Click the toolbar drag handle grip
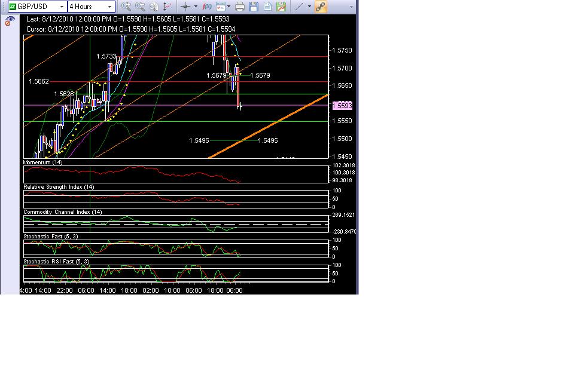The height and width of the screenshot is (365, 588). click(4, 7)
